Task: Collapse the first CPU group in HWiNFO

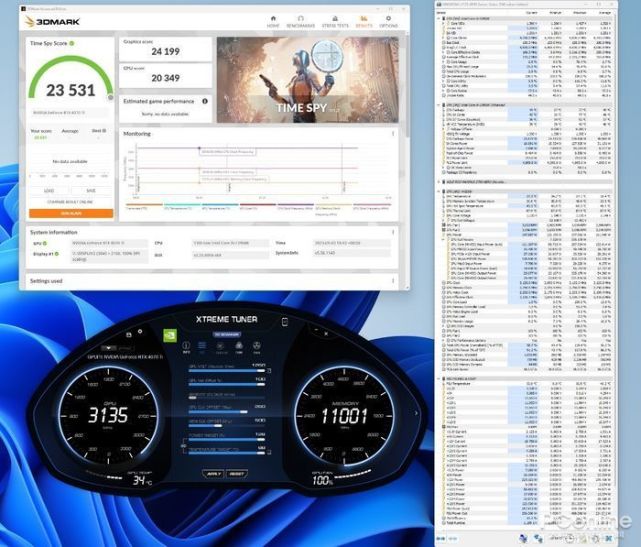Action: pyautogui.click(x=439, y=18)
